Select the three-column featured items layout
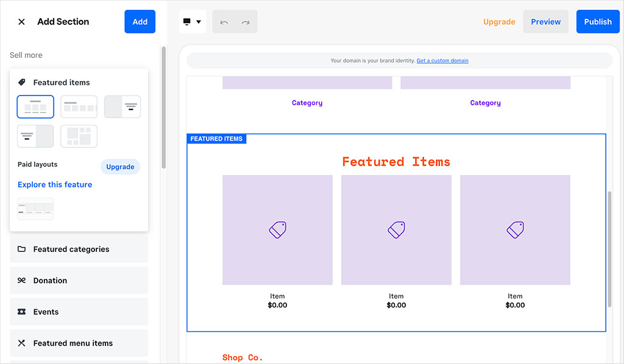 [35, 107]
